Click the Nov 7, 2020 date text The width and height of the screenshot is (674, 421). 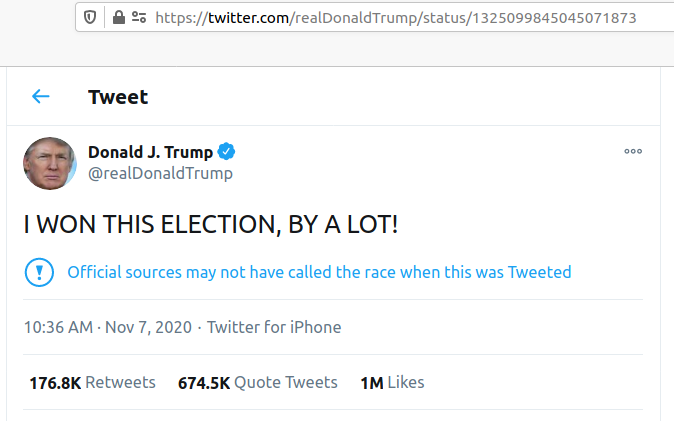[148, 327]
